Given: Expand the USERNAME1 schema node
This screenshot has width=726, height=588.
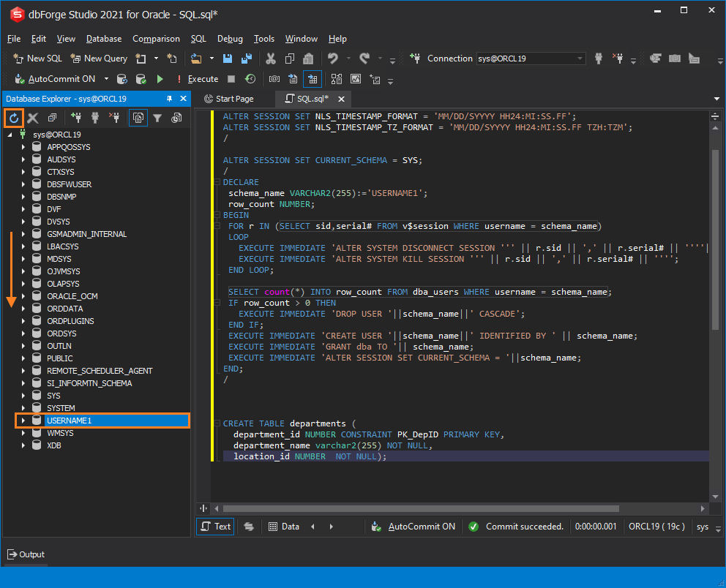Looking at the screenshot, I should (x=23, y=421).
